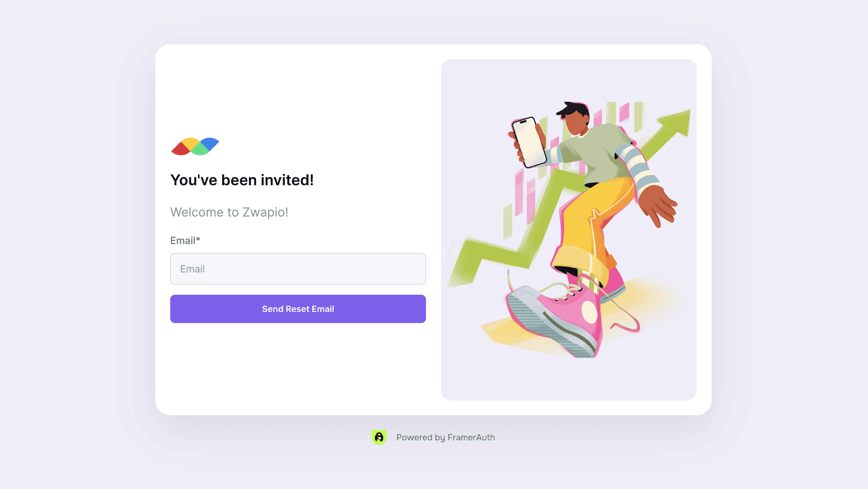Click the "Welcome to Zwapio!" subtitle
Viewport: 868px width, 489px height.
point(229,212)
